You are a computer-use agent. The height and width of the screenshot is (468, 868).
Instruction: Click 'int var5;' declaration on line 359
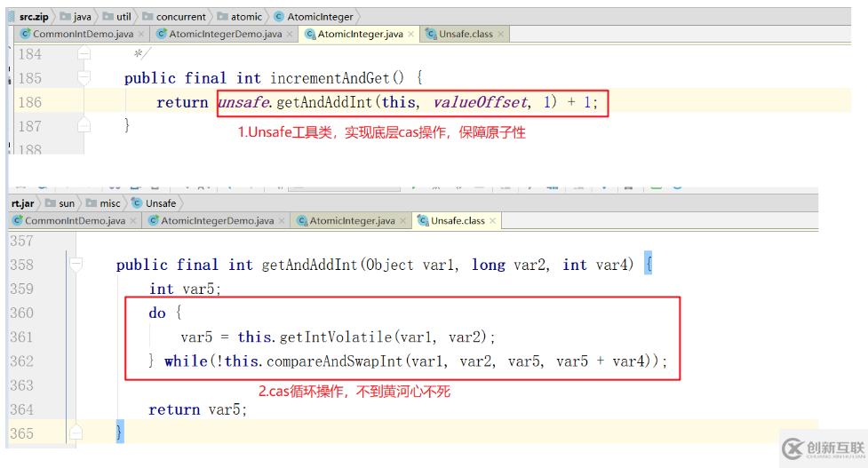point(185,290)
